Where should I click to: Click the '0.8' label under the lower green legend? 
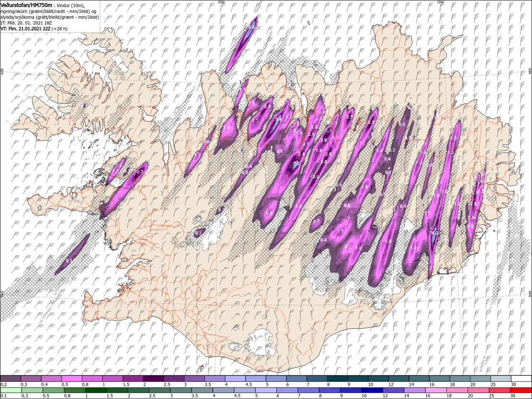pos(66,396)
